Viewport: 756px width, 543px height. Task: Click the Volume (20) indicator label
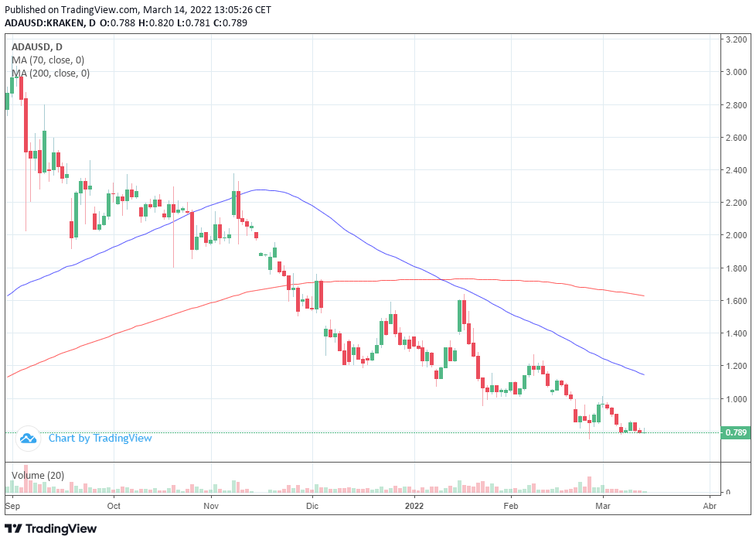[x=38, y=476]
